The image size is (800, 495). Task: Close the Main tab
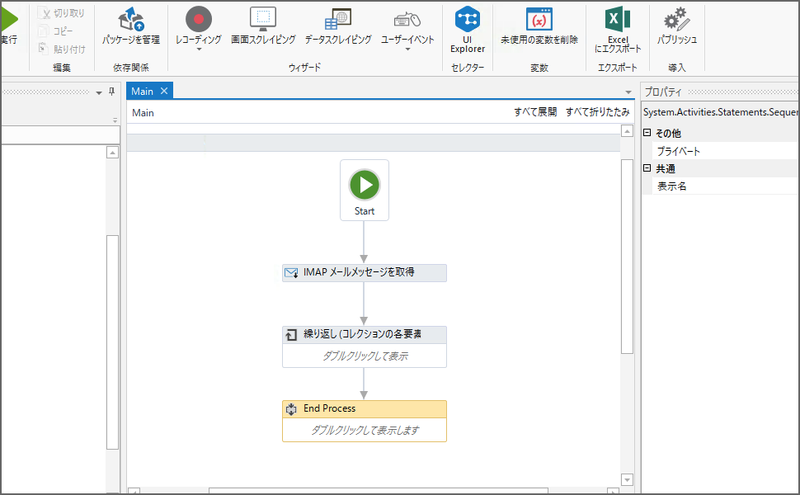pos(164,91)
